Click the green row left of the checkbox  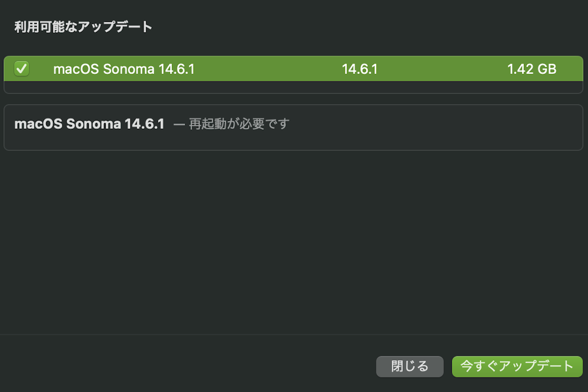(x=8, y=69)
